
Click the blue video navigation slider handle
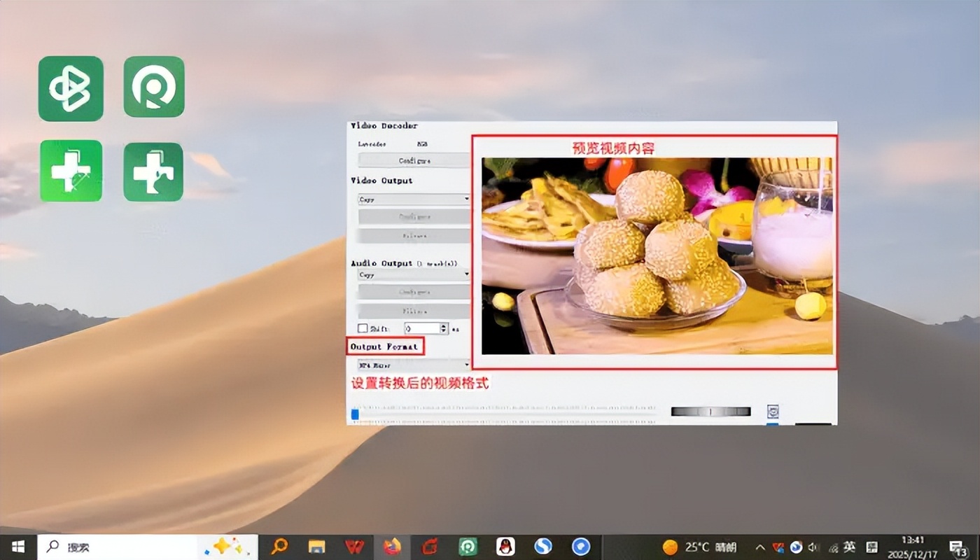click(355, 415)
